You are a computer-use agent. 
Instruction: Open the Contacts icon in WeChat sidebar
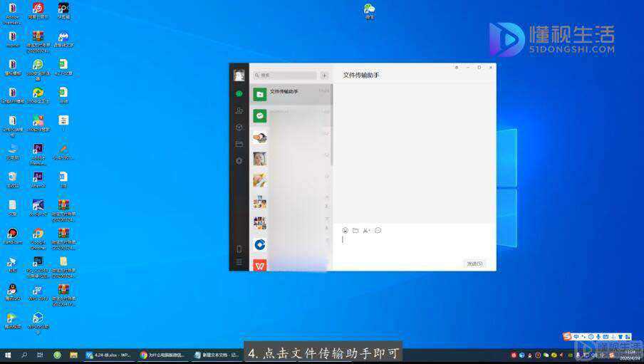pos(239,110)
